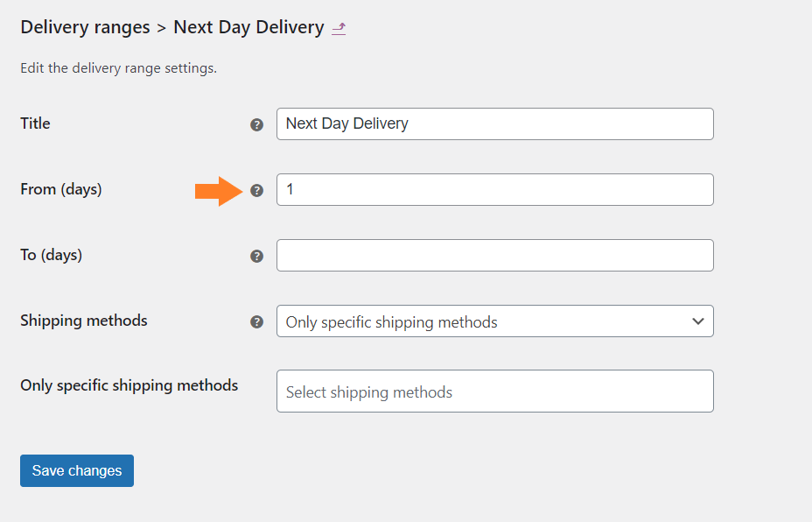Click the Only specific shipping methods label
Screen dimensions: 812x522
129,385
